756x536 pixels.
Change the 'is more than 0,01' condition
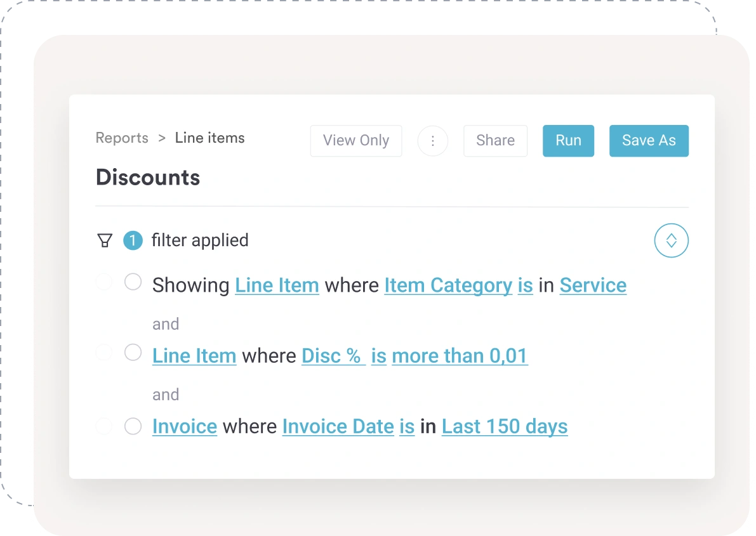click(x=460, y=356)
